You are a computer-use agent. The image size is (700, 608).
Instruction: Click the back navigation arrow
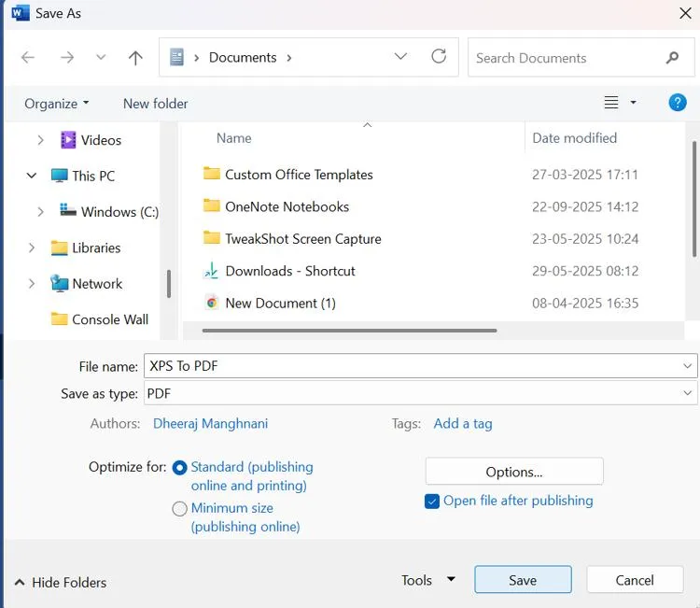tap(28, 58)
